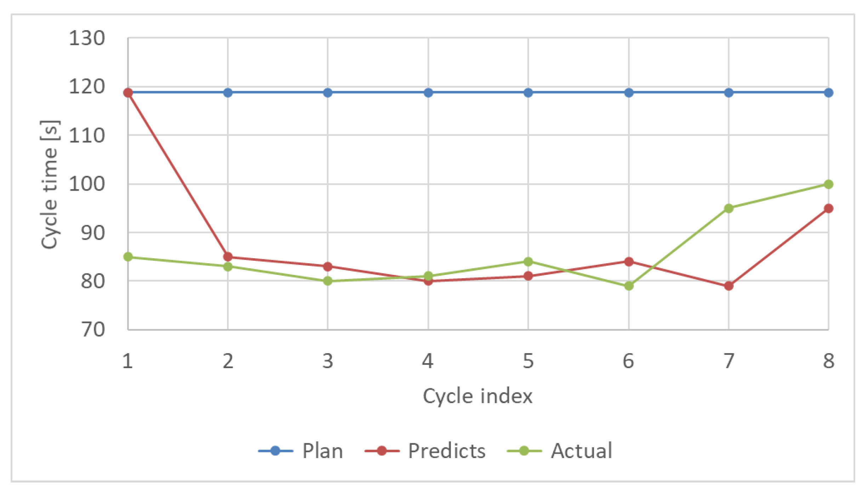Select the Predicts legend label text
The height and width of the screenshot is (491, 868).
tap(447, 451)
